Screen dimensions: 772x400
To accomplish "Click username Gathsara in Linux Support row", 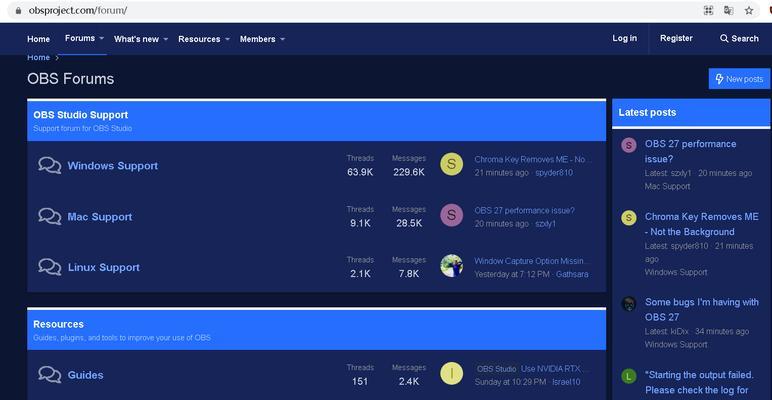I will 572,274.
